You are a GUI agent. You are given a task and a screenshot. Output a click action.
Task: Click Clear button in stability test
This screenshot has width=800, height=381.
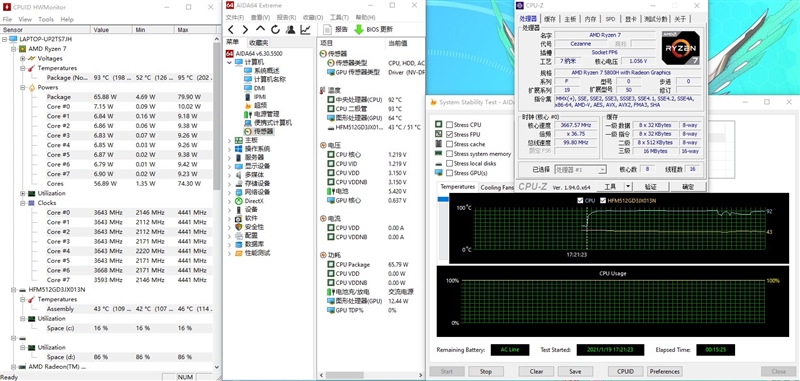(536, 371)
